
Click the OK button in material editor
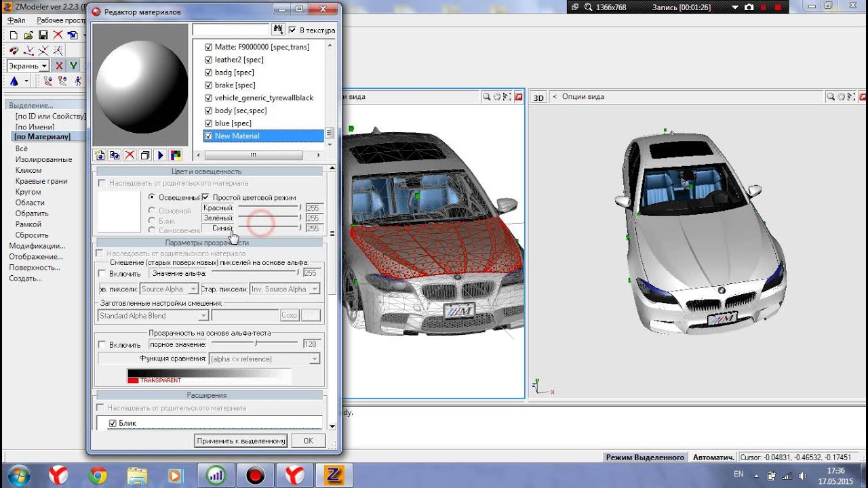pos(309,441)
